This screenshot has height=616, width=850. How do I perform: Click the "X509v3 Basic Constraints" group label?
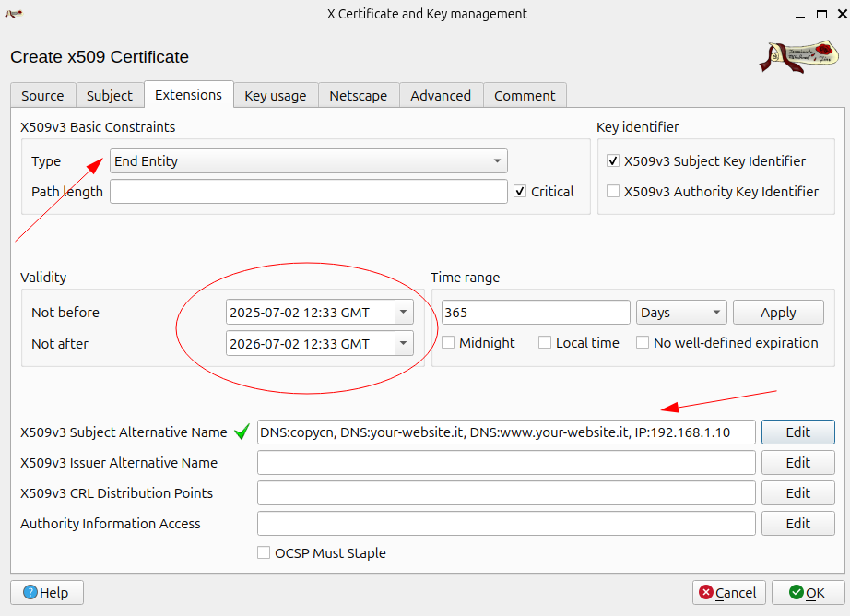pos(98,127)
